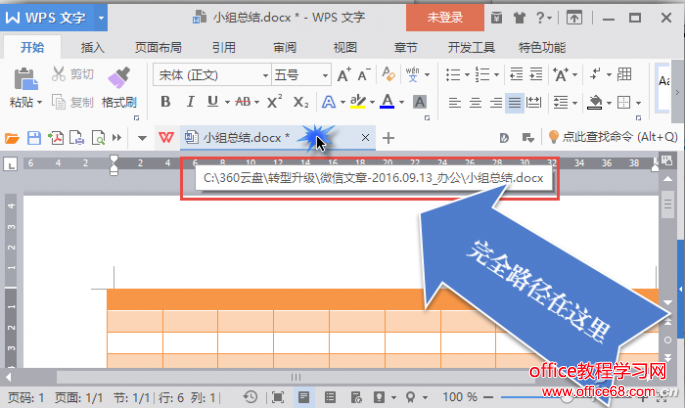Click the increase indent icon
Screen dimensions: 685x408
click(536, 75)
